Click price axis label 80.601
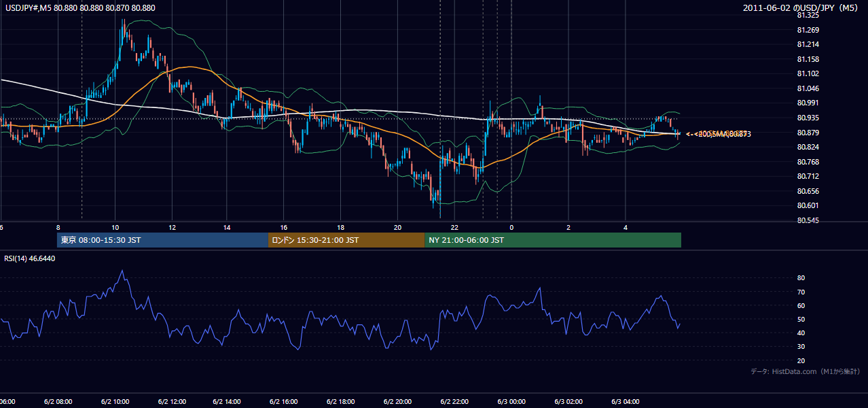 pos(808,206)
